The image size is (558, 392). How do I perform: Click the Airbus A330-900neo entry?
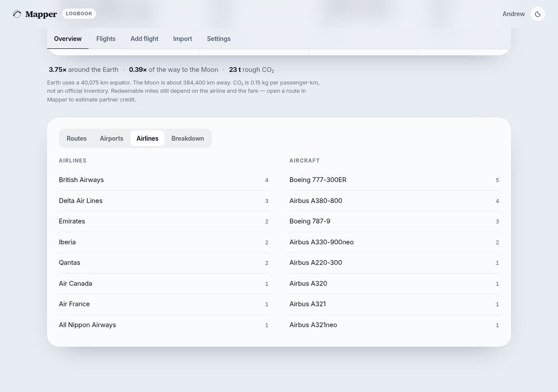[x=394, y=242]
